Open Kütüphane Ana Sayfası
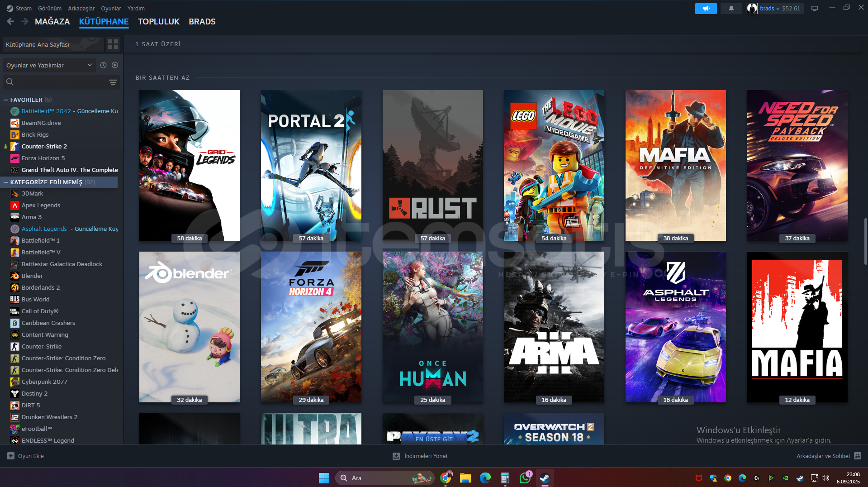868x487 pixels. tap(53, 44)
